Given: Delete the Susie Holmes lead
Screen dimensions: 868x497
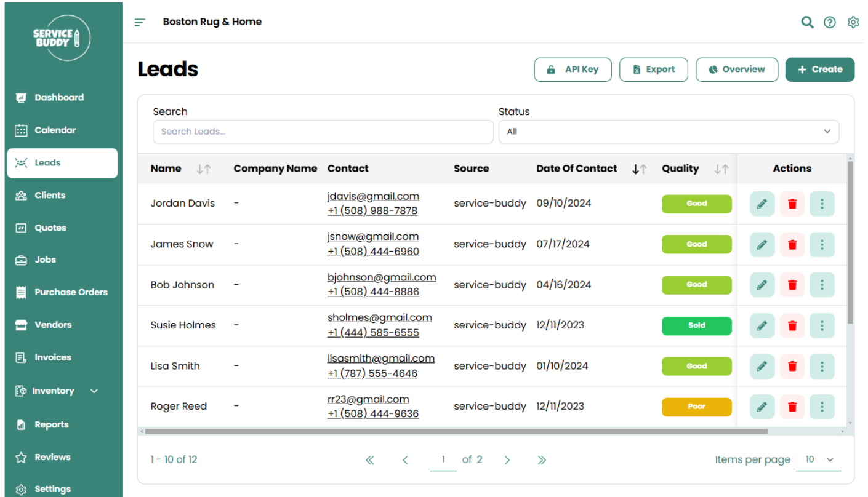Looking at the screenshot, I should [x=792, y=325].
